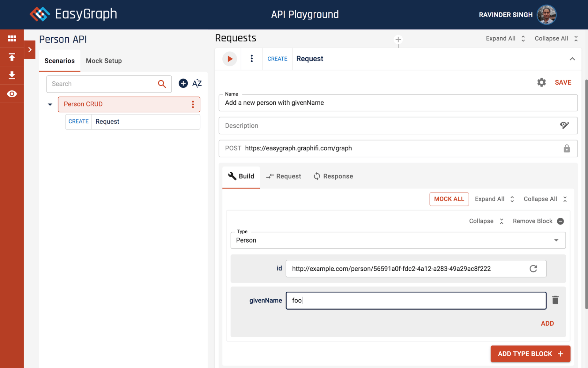Image resolution: width=588 pixels, height=368 pixels.
Task: Click the download icon in red sidebar
Action: [x=12, y=75]
